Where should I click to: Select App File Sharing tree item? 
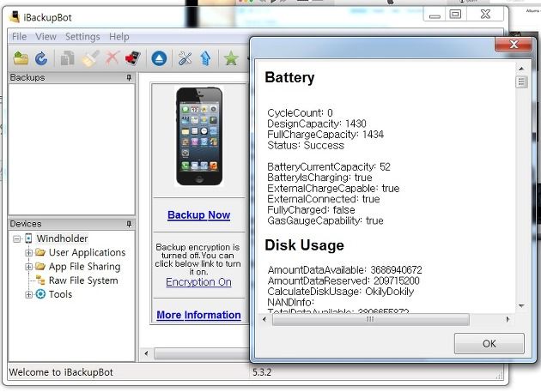click(84, 267)
